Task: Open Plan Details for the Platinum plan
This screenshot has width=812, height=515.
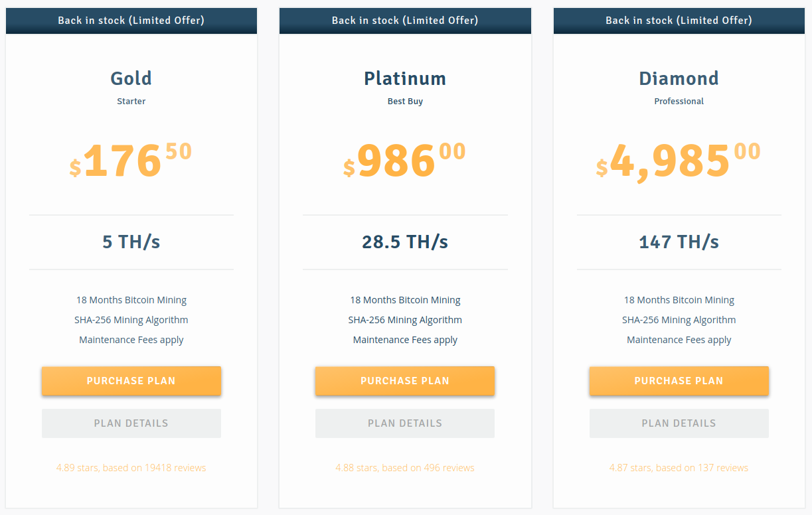Action: [405, 423]
